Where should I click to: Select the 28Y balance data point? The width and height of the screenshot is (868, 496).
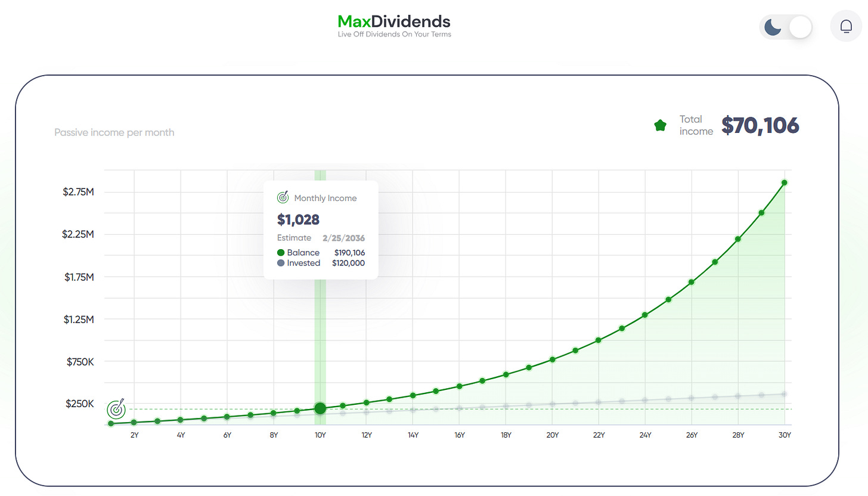click(738, 239)
